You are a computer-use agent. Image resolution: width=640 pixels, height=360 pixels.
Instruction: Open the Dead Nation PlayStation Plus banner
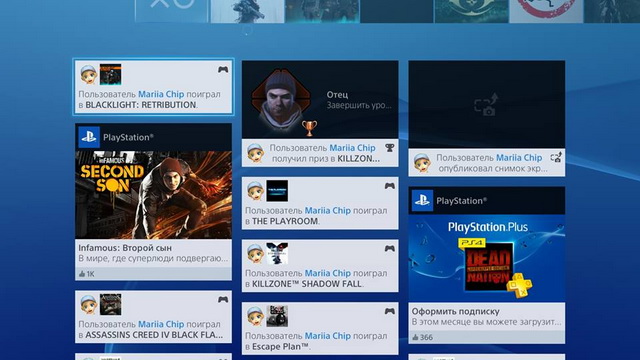(x=487, y=258)
